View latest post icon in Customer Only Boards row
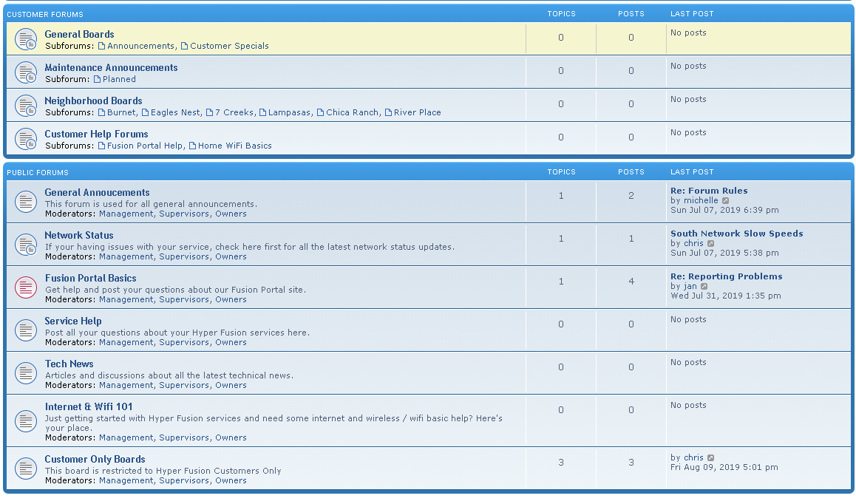The height and width of the screenshot is (504, 856). 711,458
